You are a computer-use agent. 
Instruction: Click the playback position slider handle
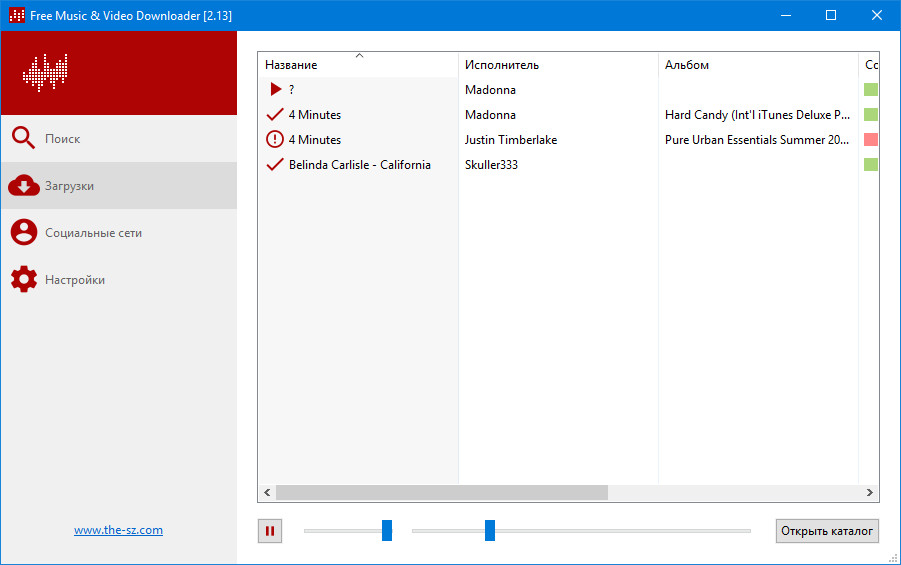coord(490,531)
